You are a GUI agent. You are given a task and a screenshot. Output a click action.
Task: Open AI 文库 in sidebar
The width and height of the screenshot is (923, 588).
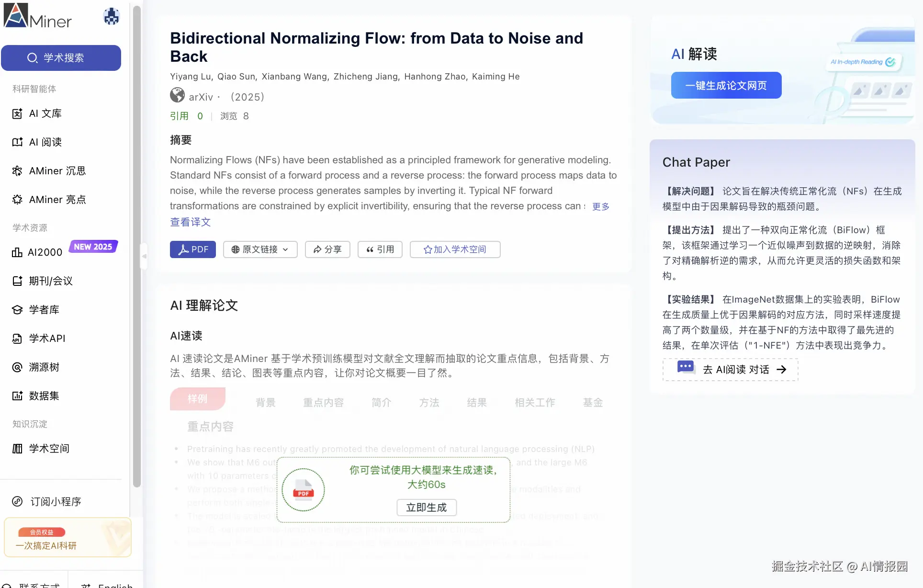point(45,113)
